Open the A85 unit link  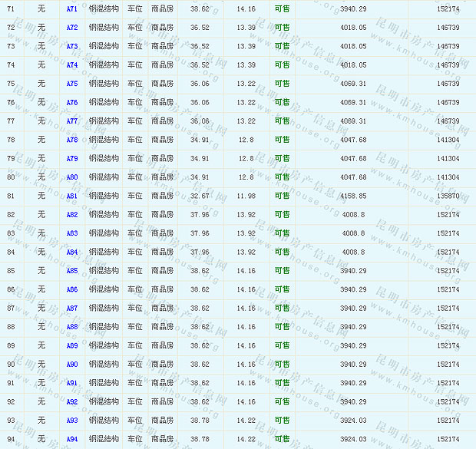pos(71,271)
